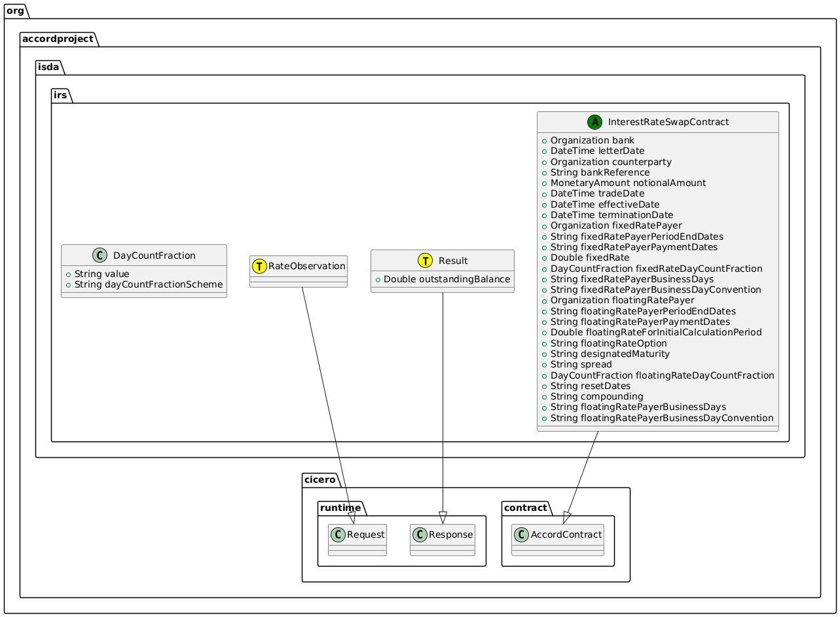Click the DateTime effectiveDate attribute
This screenshot has width=840, height=617.
tap(605, 204)
